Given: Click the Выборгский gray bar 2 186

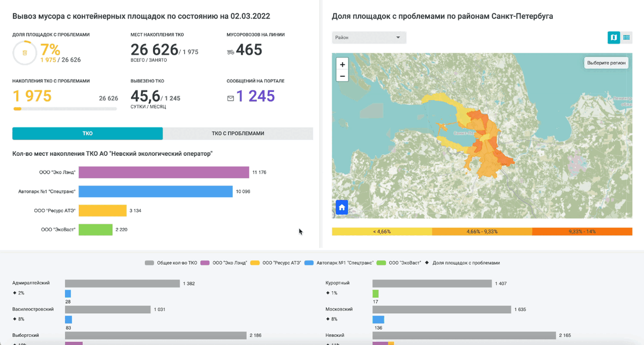Looking at the screenshot, I should [x=156, y=335].
